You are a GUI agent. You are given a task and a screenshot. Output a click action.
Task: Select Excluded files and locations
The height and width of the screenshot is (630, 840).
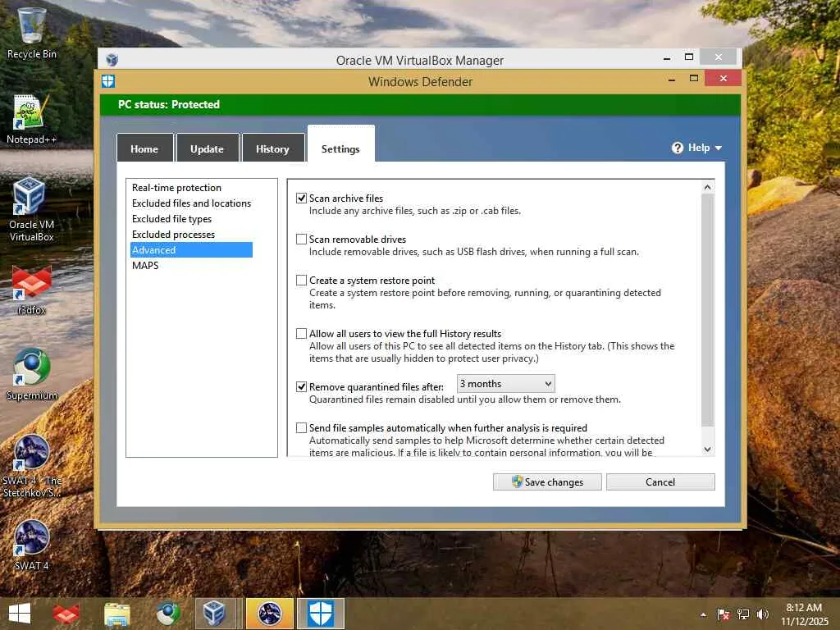click(191, 203)
